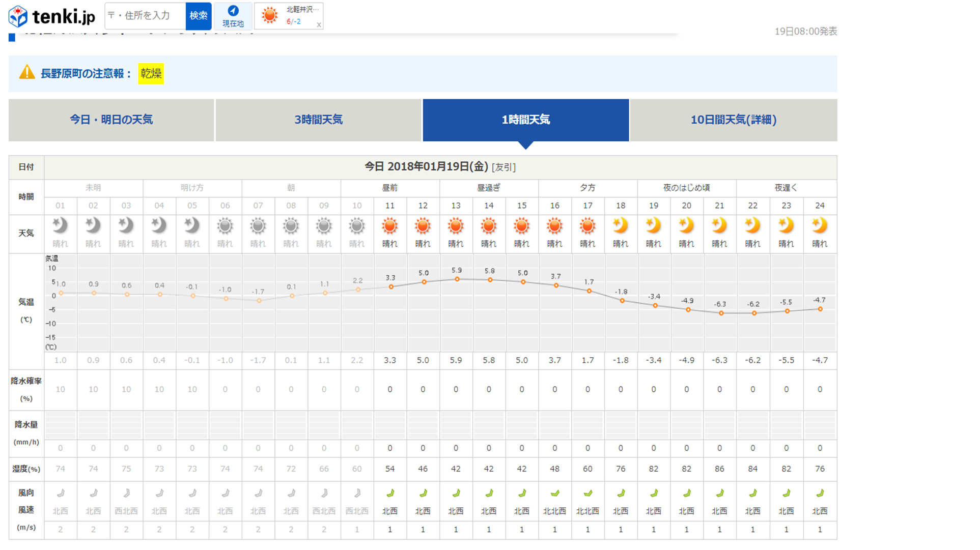
Task: Click the 湿度(%) row label
Action: [x=26, y=469]
